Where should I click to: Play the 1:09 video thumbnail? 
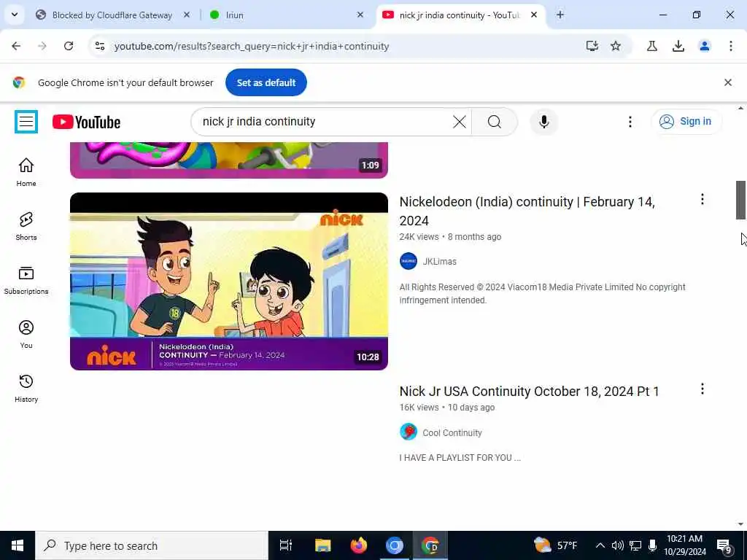click(228, 160)
